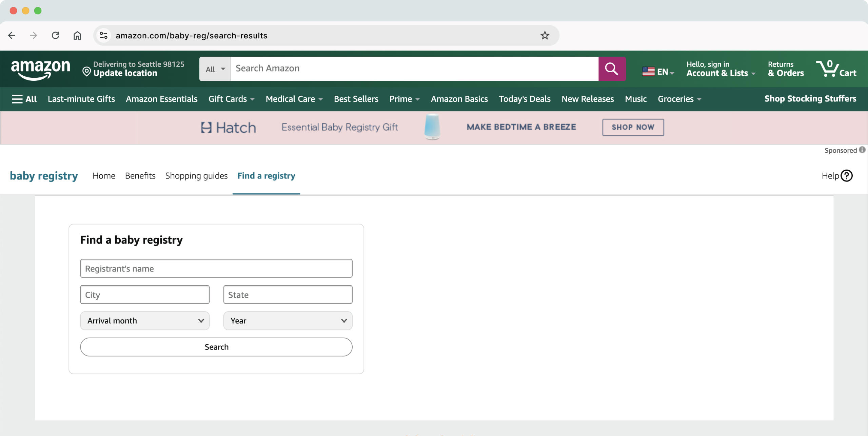
Task: Click the Amazon logo
Action: click(x=40, y=69)
